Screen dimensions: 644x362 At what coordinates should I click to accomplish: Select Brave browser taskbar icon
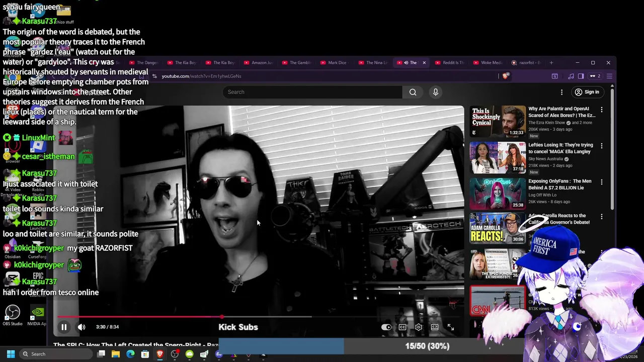click(x=160, y=354)
